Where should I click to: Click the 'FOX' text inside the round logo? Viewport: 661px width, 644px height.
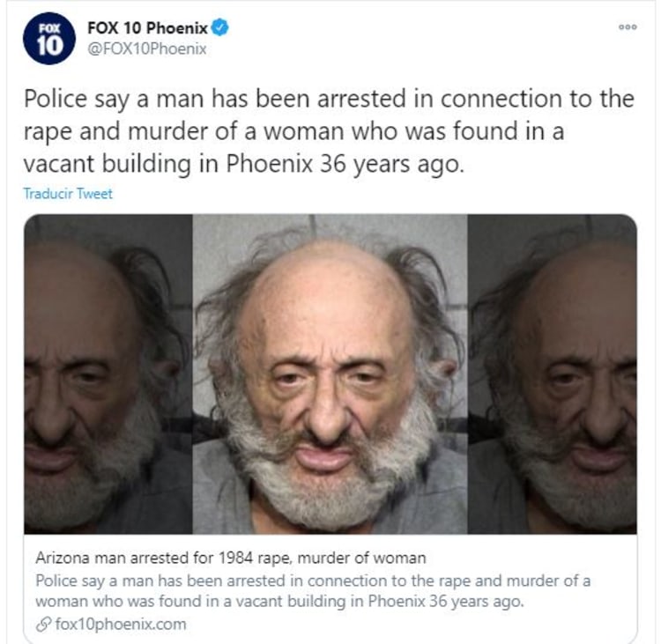click(49, 29)
